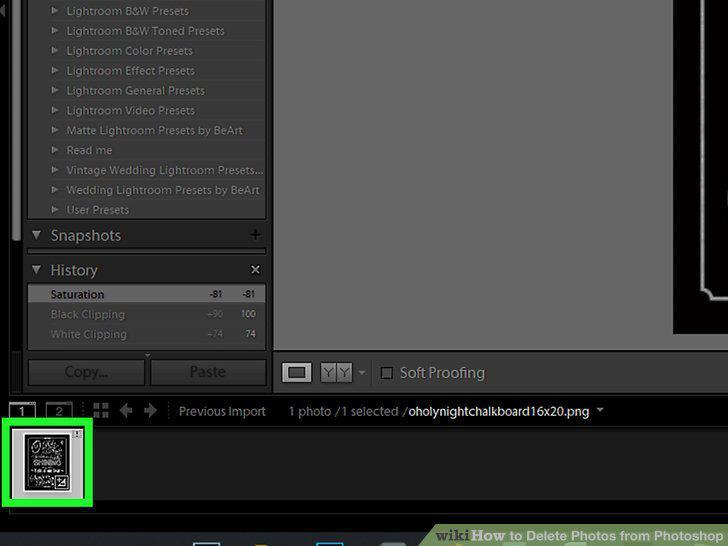728x546 pixels.
Task: Clear history with the X icon
Action: pyautogui.click(x=255, y=269)
